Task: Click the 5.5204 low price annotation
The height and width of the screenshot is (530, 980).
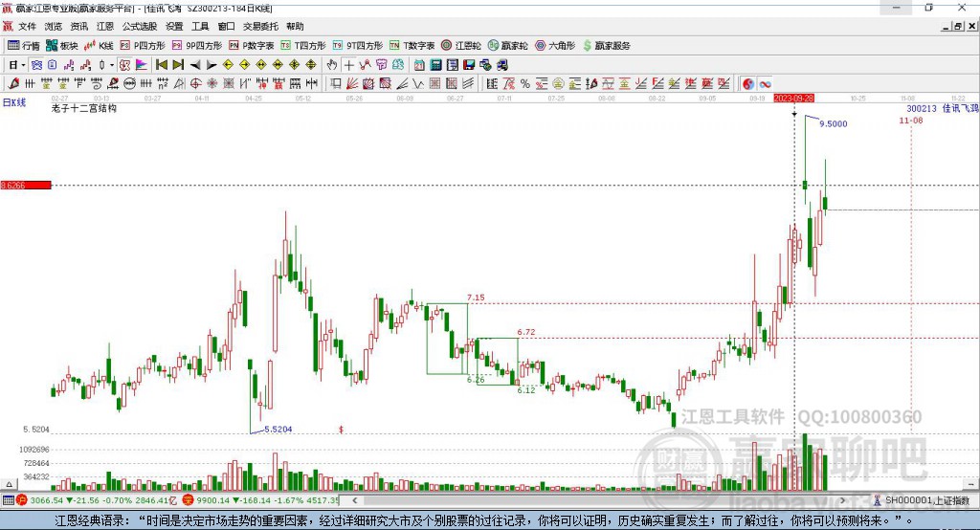Action: point(278,430)
